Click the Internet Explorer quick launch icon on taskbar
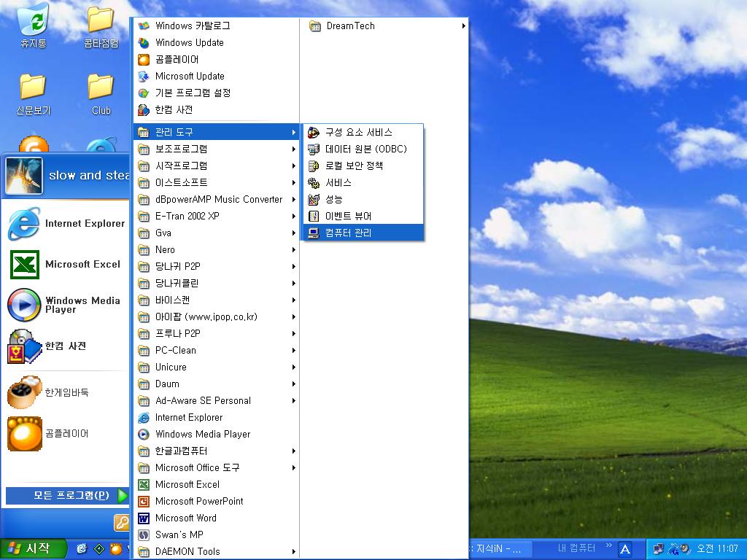Screen dimensions: 747x560 [x=82, y=549]
